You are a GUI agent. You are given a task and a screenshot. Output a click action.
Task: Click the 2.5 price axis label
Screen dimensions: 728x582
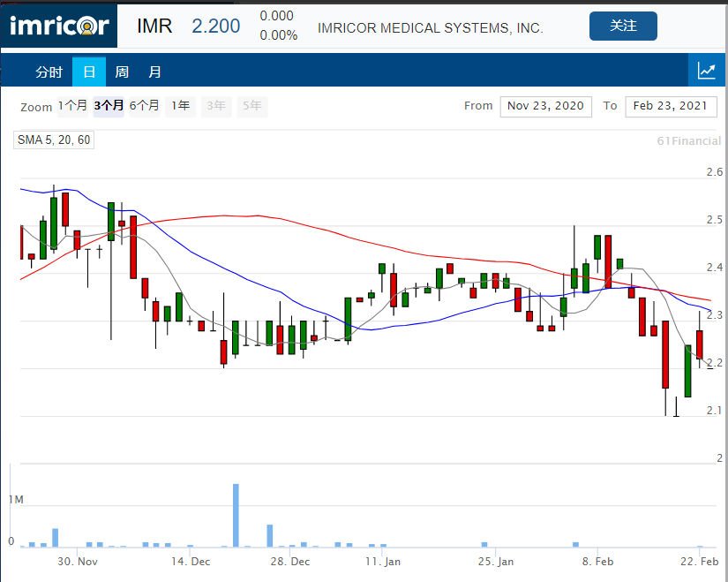click(x=715, y=219)
